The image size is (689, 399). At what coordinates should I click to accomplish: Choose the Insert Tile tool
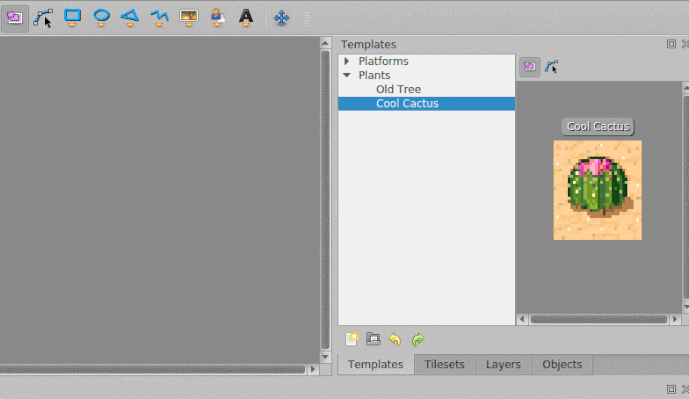(x=189, y=18)
